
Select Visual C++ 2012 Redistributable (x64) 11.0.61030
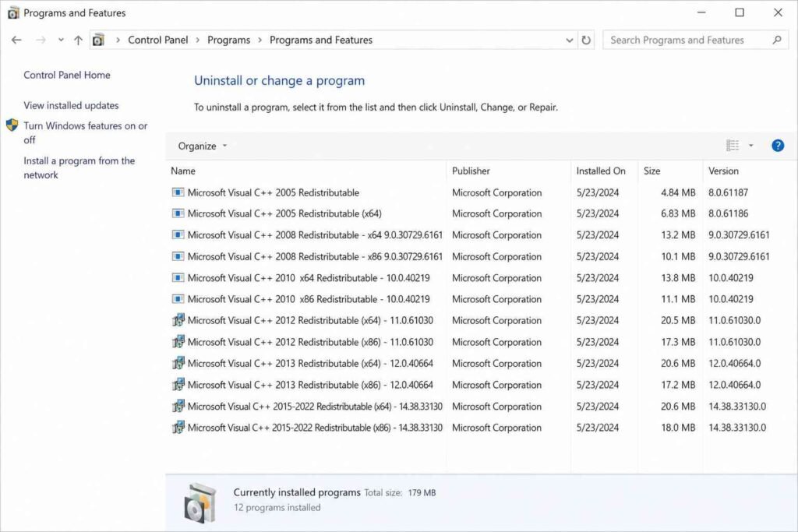tap(310, 320)
